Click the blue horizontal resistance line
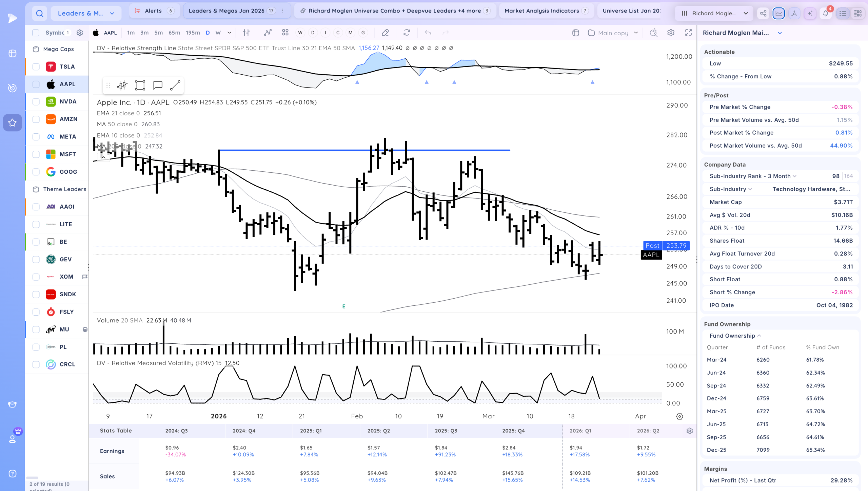 pos(364,150)
